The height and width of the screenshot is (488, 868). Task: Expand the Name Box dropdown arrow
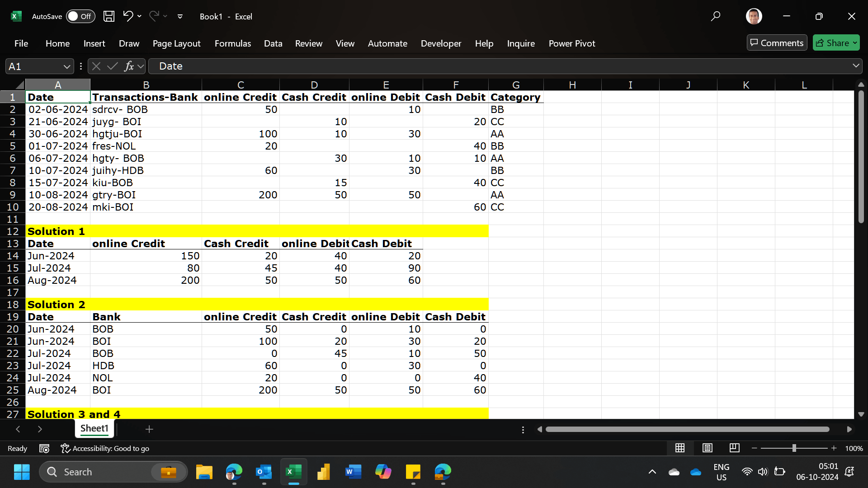coord(67,66)
